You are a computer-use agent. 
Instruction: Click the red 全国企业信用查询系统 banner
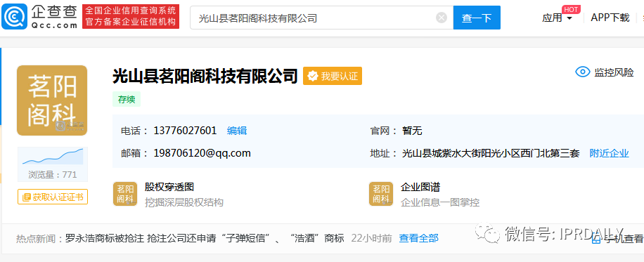click(x=131, y=17)
